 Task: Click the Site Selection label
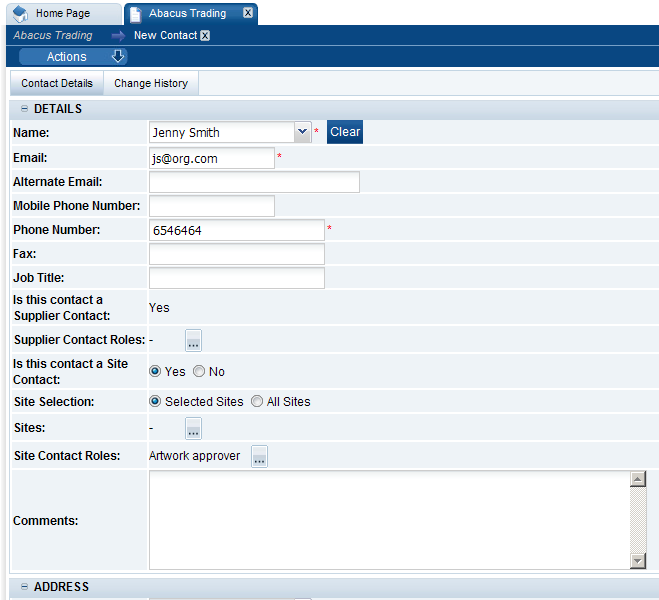coord(54,402)
